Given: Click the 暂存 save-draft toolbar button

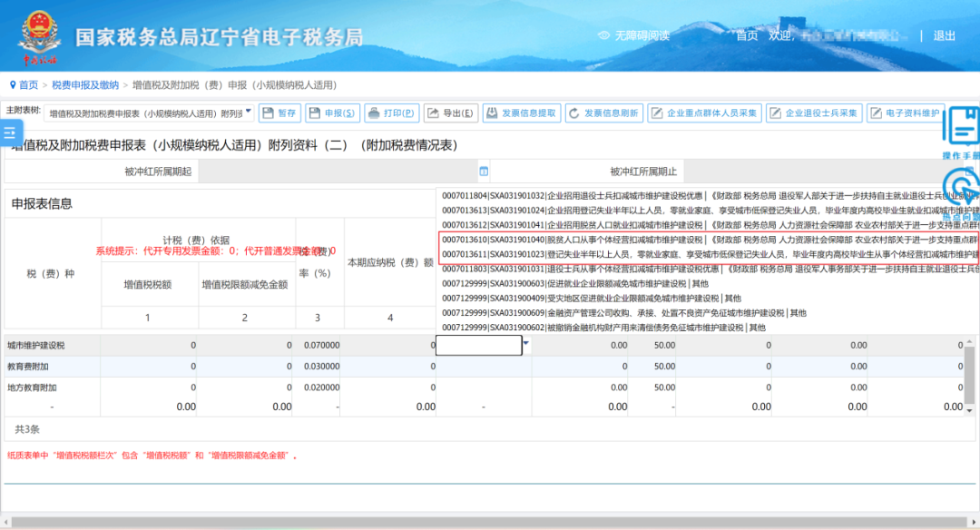Looking at the screenshot, I should pyautogui.click(x=279, y=113).
